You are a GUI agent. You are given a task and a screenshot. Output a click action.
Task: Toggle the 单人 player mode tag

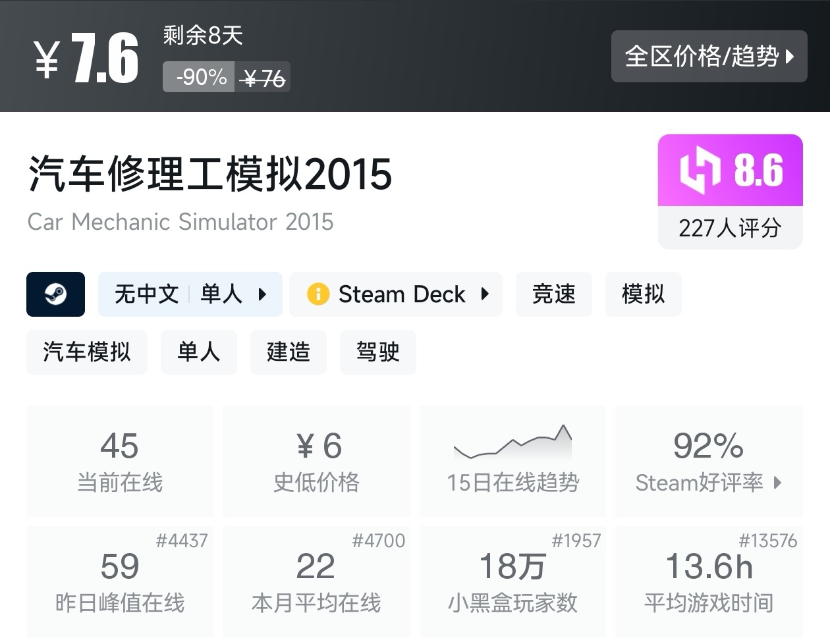click(221, 294)
